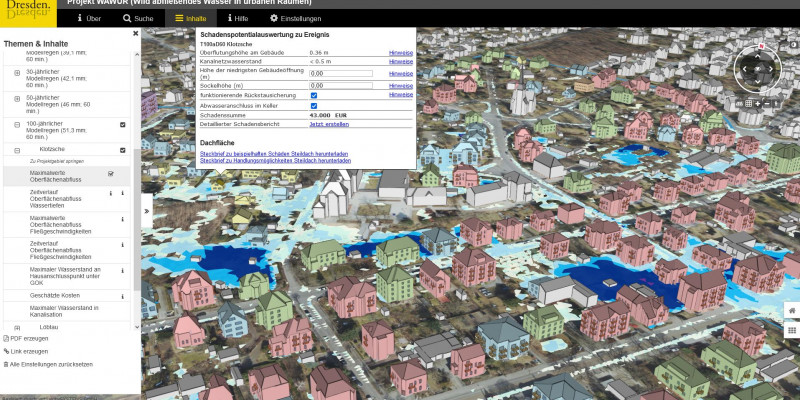Close the Themen & Inhalte panel
800x400 pixels.
136,34
